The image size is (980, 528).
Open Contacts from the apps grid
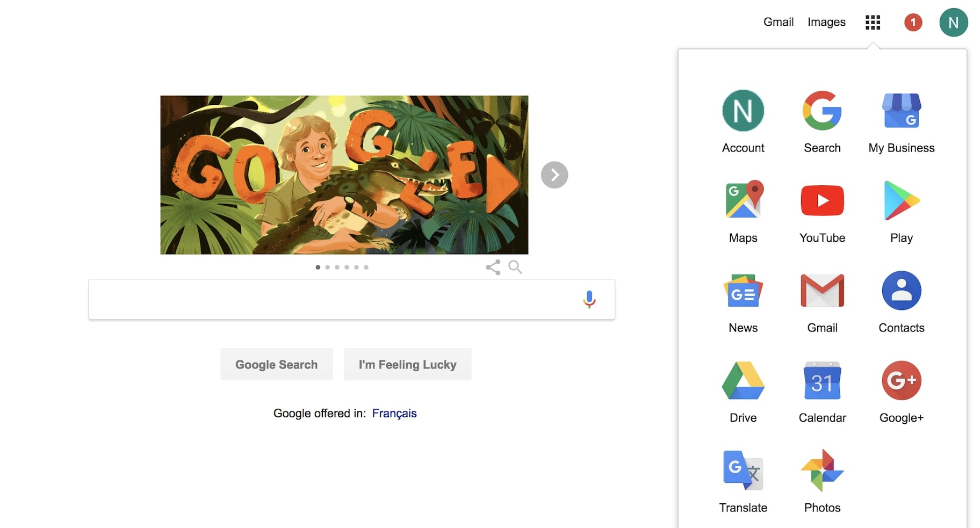901,291
